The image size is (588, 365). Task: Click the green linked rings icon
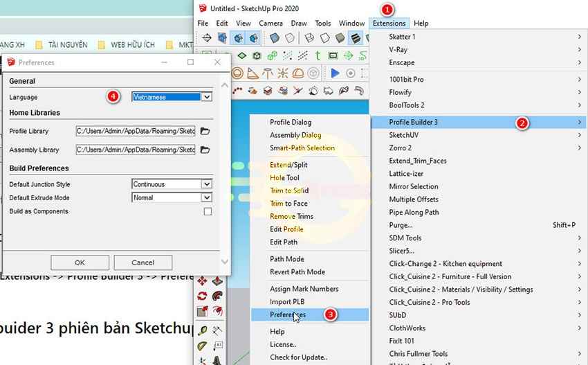(273, 55)
